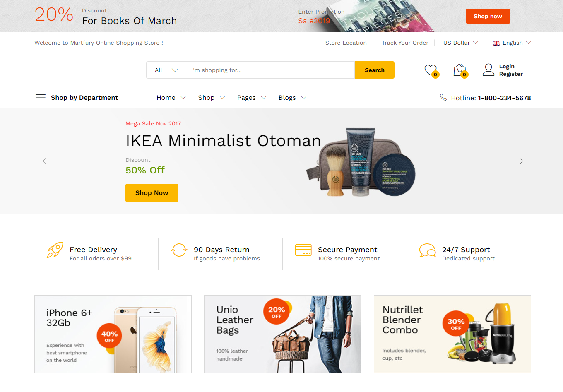
Task: Open the wishlist heart icon
Action: pos(431,70)
